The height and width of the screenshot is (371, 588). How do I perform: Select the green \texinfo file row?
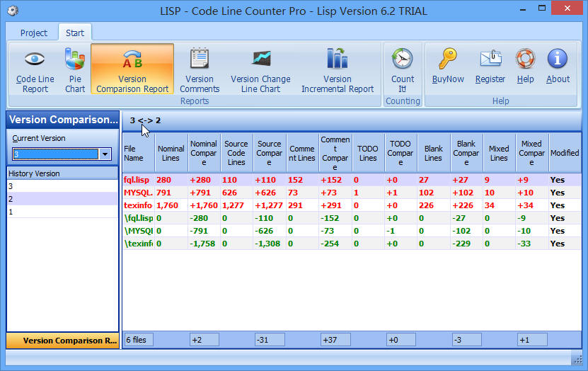tap(352, 244)
